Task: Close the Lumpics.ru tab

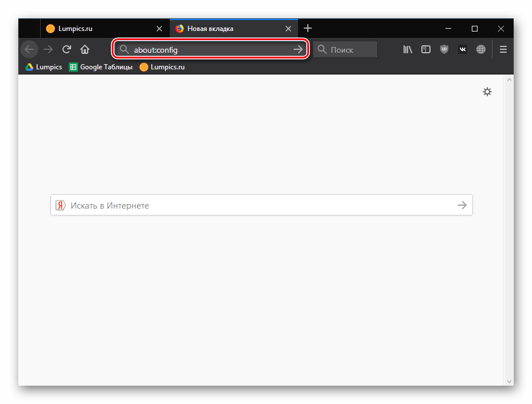Action: coord(159,29)
